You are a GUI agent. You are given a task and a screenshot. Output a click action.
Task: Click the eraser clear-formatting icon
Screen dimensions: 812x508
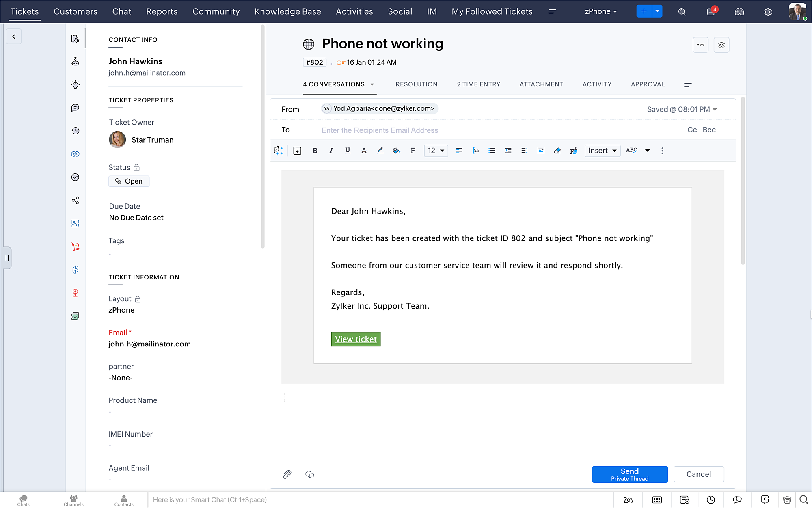[x=557, y=151]
